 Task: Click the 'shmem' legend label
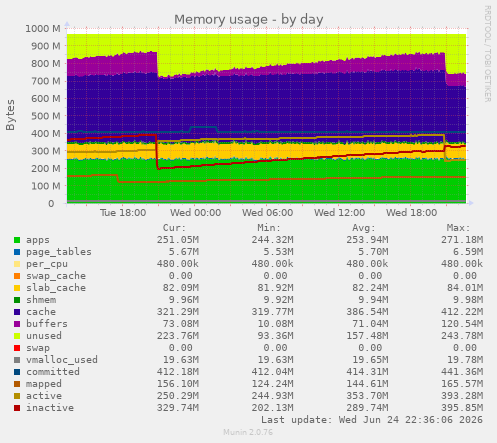(41, 300)
